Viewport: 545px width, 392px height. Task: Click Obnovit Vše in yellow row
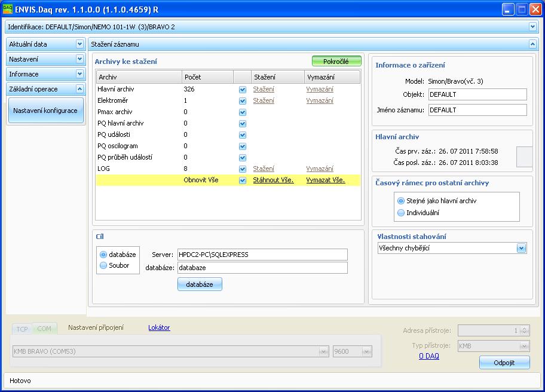click(201, 180)
